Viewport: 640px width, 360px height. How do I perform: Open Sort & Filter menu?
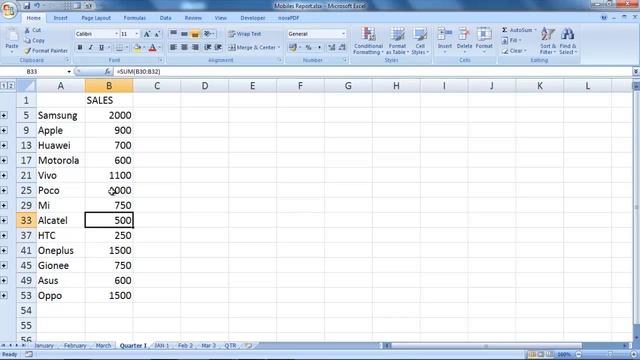548,41
